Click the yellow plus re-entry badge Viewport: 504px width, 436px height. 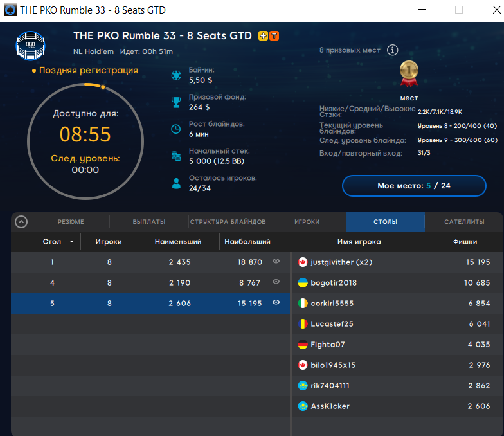[263, 36]
